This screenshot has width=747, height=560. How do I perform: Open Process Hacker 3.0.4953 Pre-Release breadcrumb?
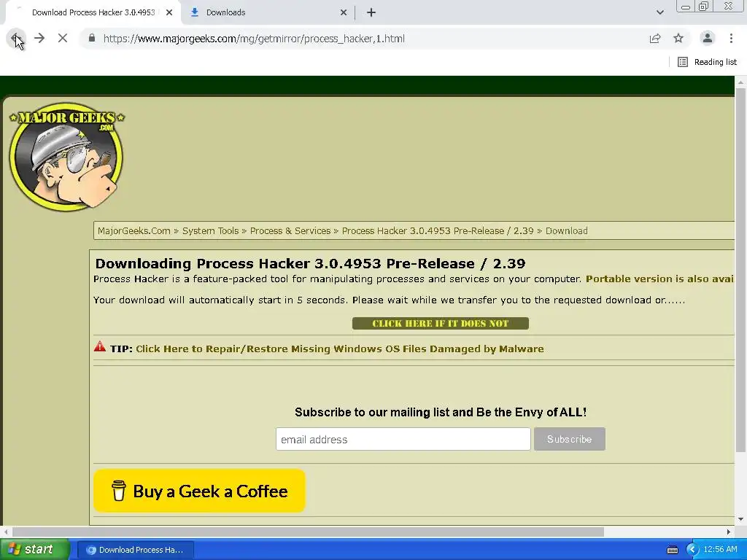(x=438, y=231)
